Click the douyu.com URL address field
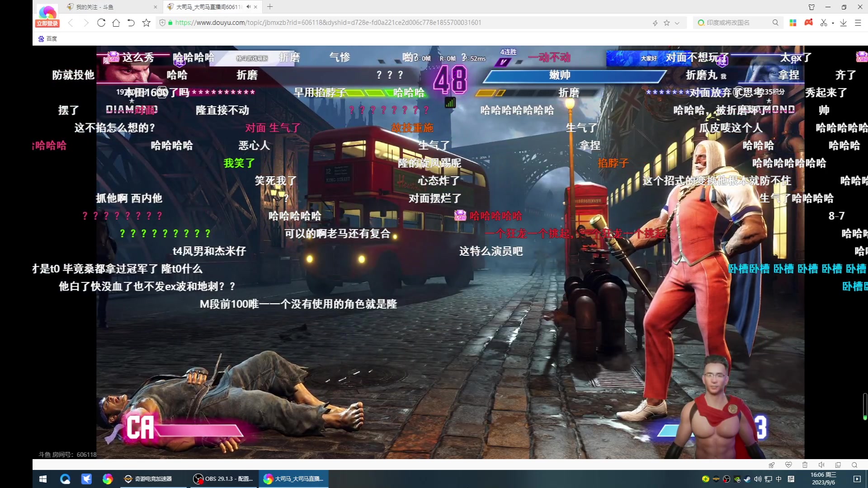868x488 pixels. (x=328, y=23)
